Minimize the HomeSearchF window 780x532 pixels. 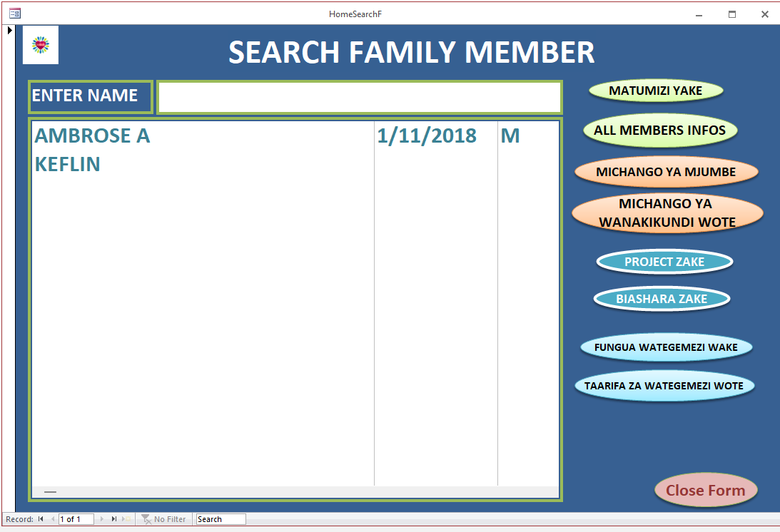tap(699, 14)
